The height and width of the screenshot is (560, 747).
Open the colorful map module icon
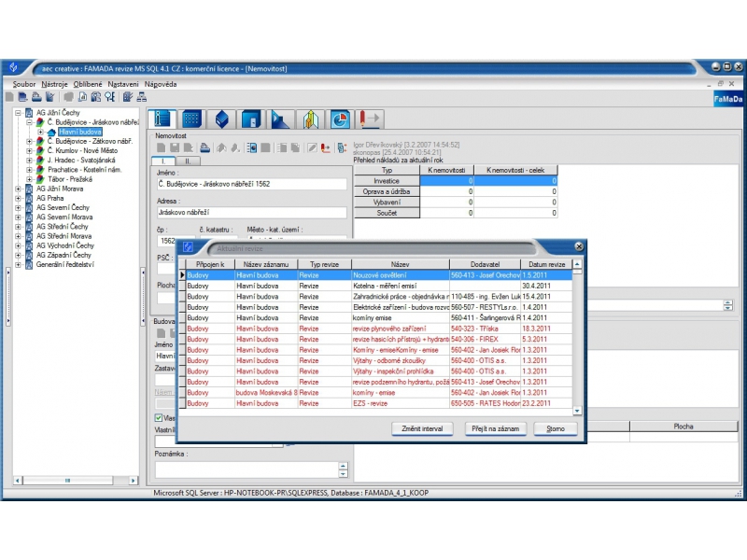(x=311, y=119)
